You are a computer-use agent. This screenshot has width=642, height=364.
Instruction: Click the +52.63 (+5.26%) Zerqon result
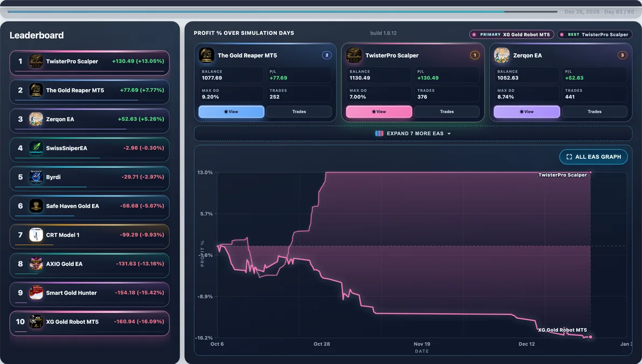(x=141, y=119)
